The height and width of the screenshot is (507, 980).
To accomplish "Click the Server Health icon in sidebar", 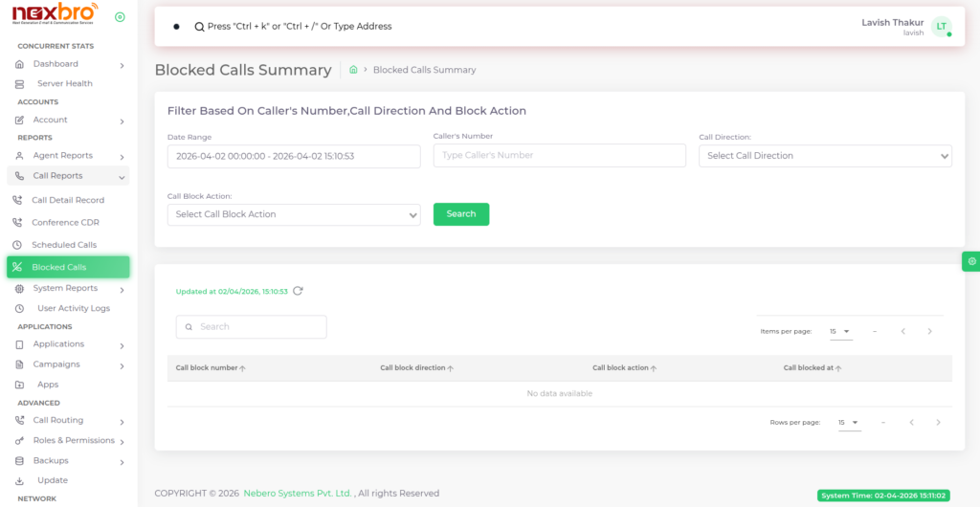I will coord(20,84).
